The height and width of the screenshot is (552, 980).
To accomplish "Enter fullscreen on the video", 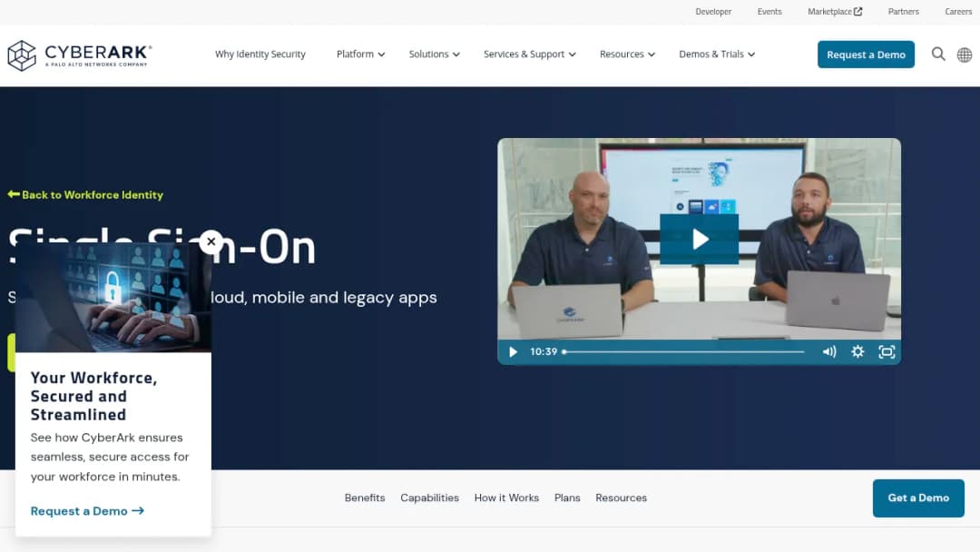I will (x=887, y=352).
